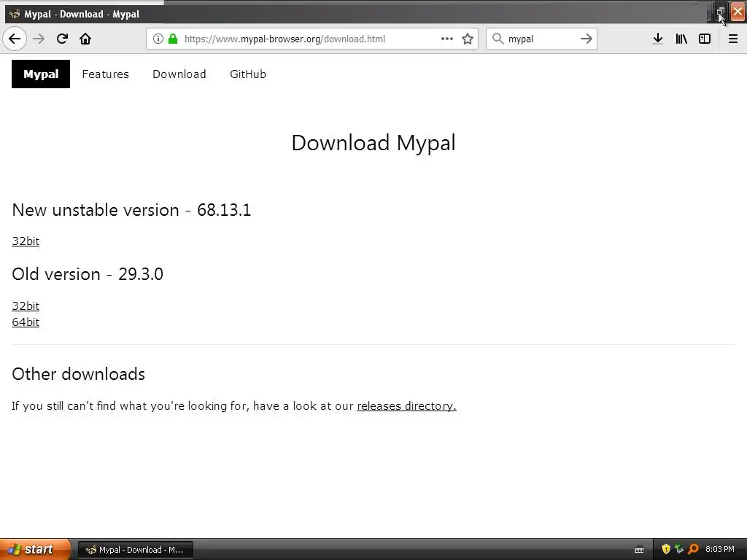Viewport: 747px width, 560px height.
Task: Click the New unstable version heading
Action: (x=131, y=210)
